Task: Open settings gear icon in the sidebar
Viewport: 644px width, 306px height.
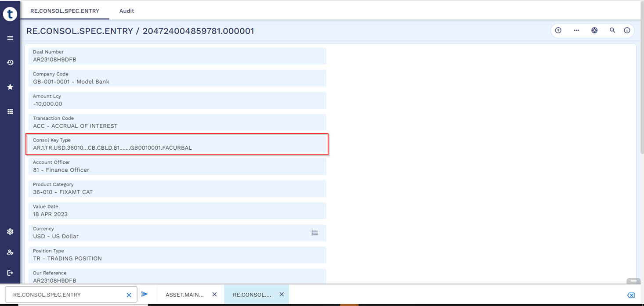Action: [x=10, y=232]
